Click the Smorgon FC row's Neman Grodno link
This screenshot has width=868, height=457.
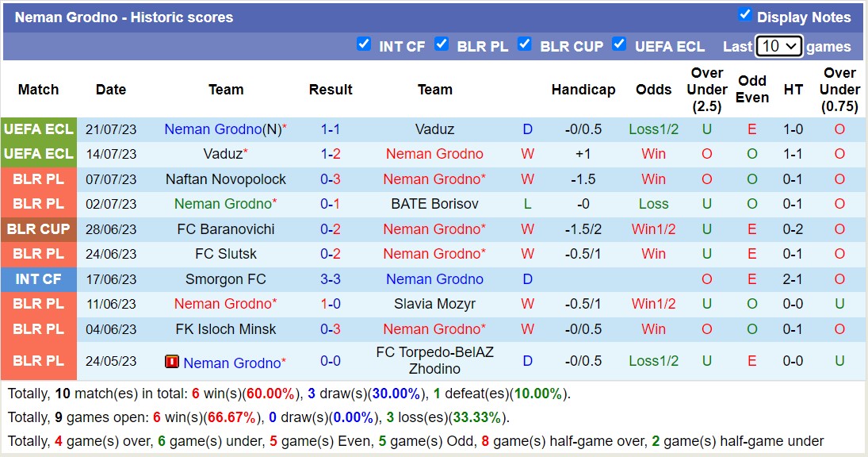pos(434,279)
